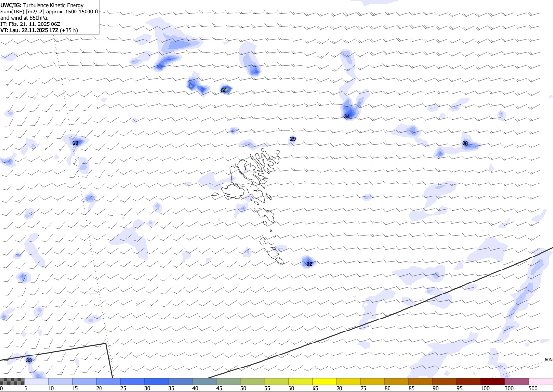Click the 'IT: Fös. 21. 11. 2025 06Z' line
Viewport: 553px width, 392px height.
pos(30,24)
